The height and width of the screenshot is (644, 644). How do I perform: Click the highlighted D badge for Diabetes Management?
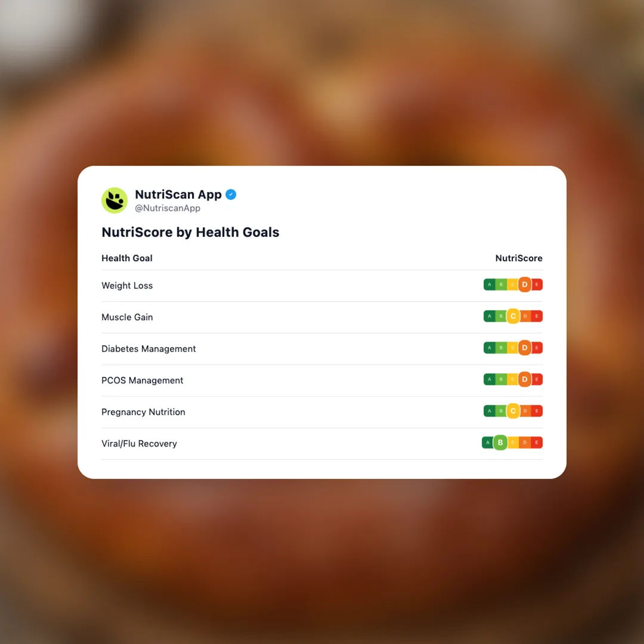[x=525, y=348]
